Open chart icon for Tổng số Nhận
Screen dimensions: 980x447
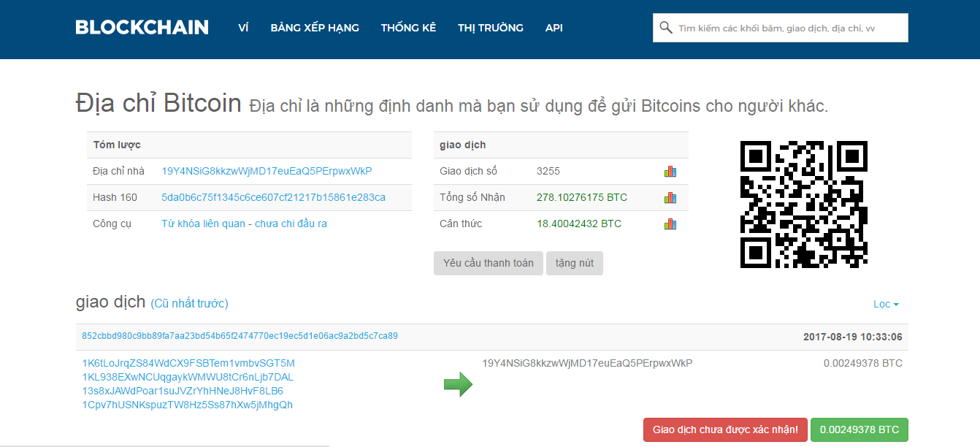670,197
